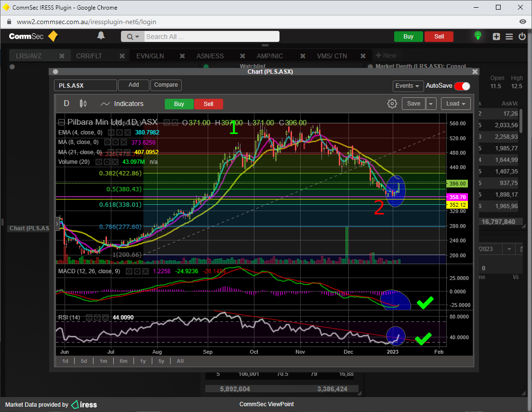
Task: Click the chart toolbar Buy button
Action: (179, 104)
